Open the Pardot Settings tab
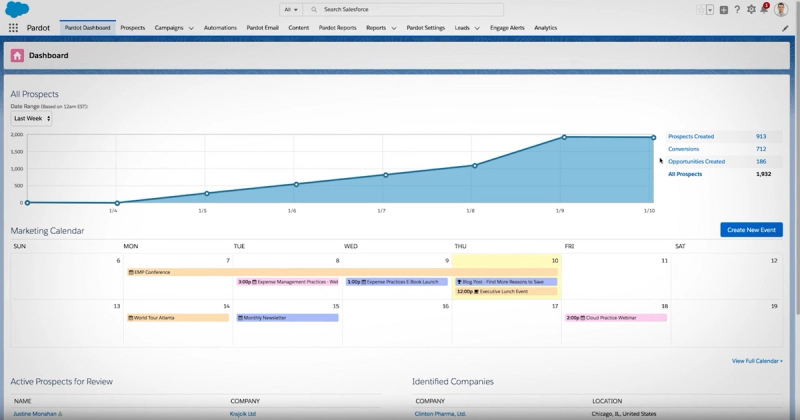 coord(426,28)
